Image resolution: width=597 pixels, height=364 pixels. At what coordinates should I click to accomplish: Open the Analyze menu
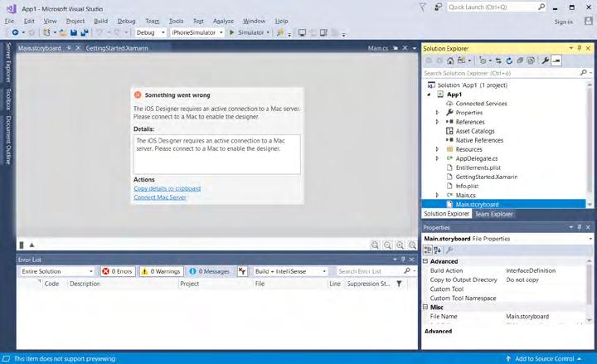pos(223,22)
